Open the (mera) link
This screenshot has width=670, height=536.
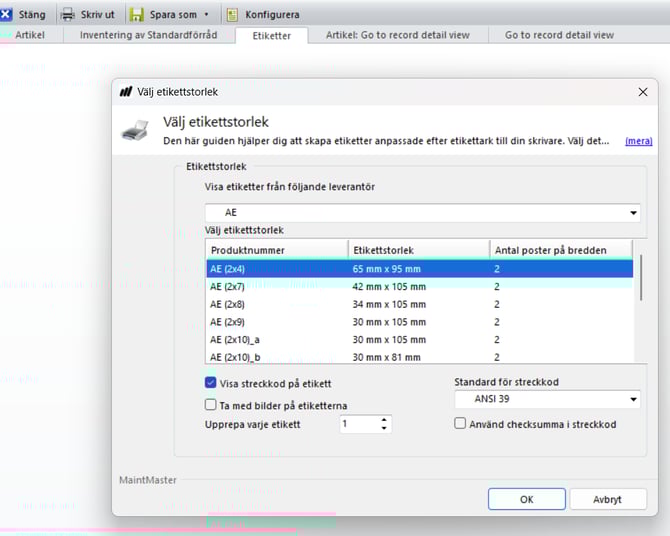(638, 141)
